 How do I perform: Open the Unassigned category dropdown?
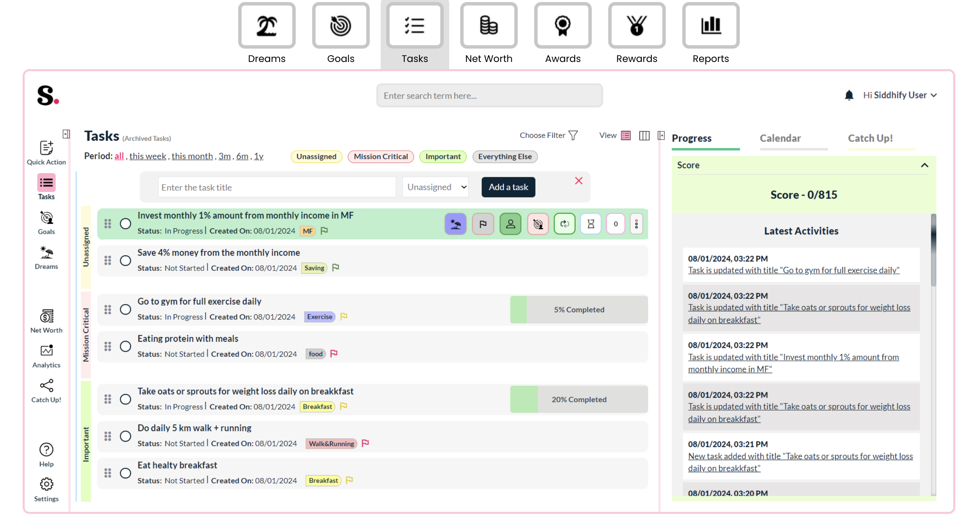436,187
